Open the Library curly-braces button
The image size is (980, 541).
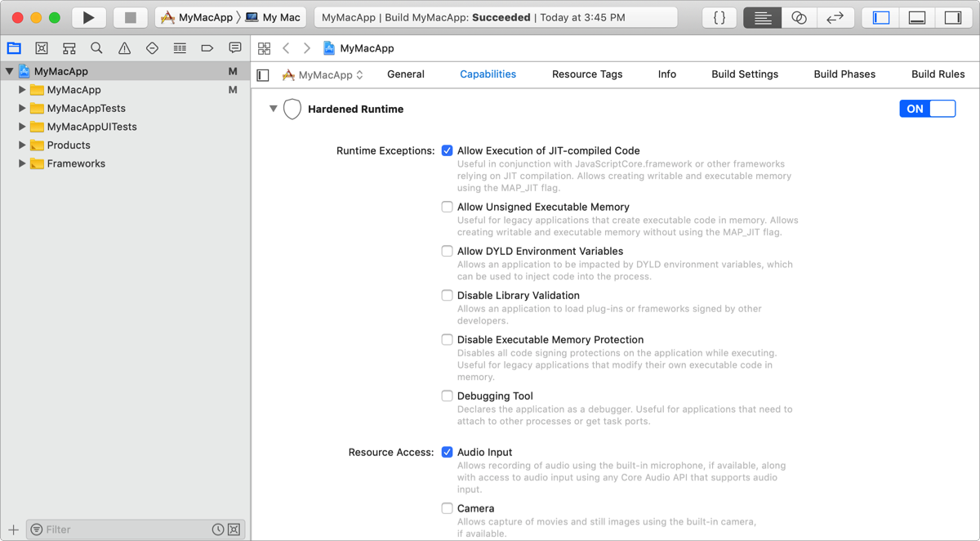[719, 17]
